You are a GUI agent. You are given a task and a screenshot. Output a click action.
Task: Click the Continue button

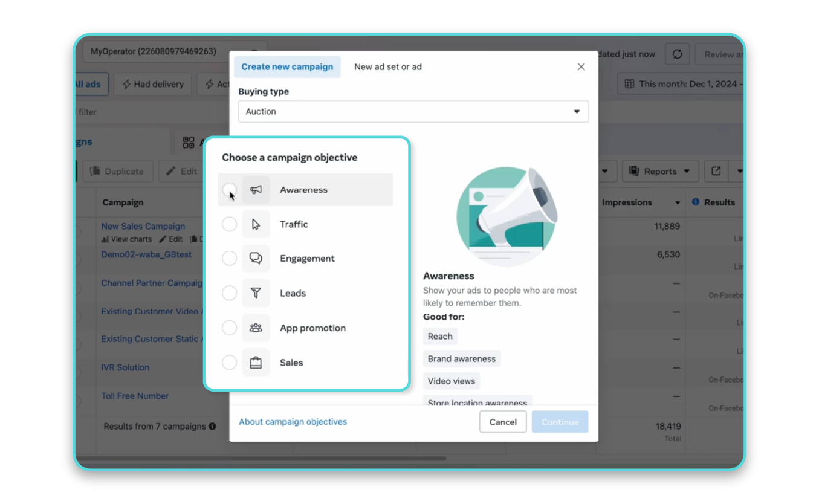(560, 422)
